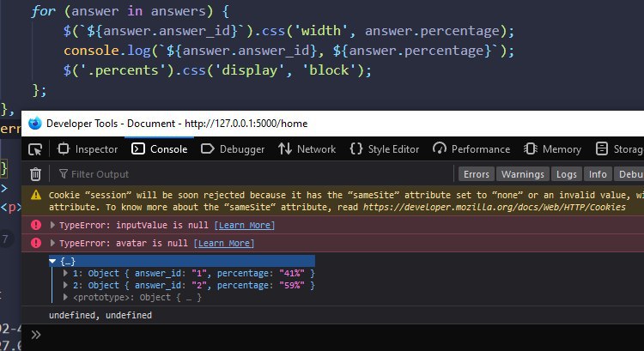
Task: Toggle the Debug filter
Action: tap(629, 174)
